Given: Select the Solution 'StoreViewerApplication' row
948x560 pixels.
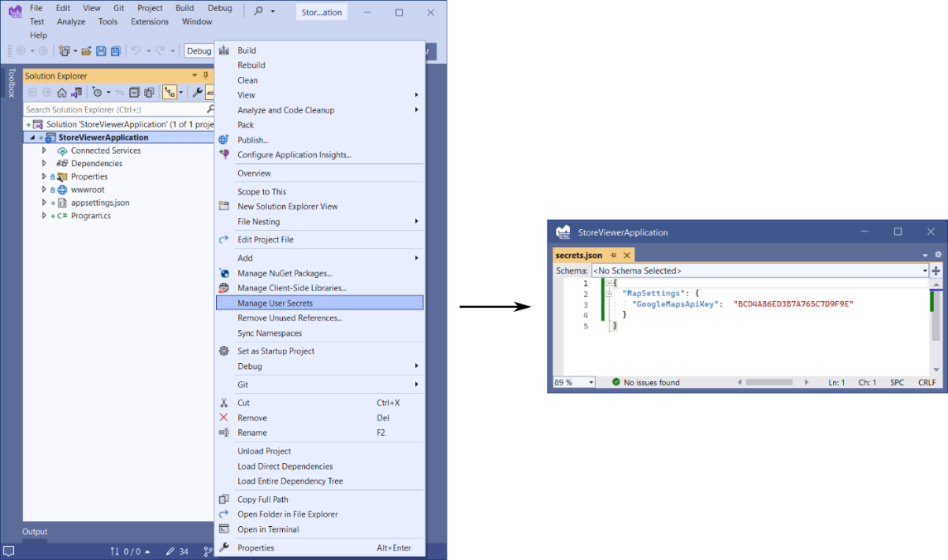Looking at the screenshot, I should (x=120, y=124).
